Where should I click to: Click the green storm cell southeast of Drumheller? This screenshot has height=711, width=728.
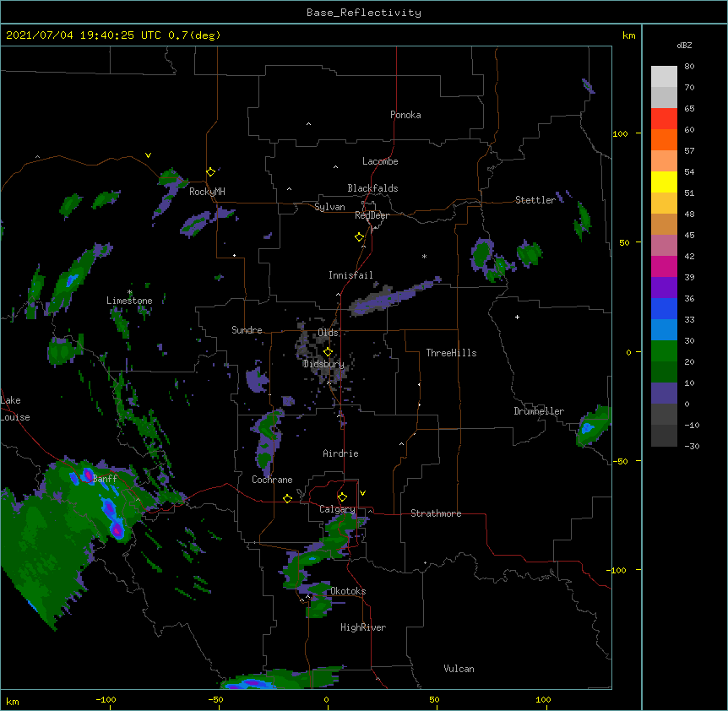593,425
